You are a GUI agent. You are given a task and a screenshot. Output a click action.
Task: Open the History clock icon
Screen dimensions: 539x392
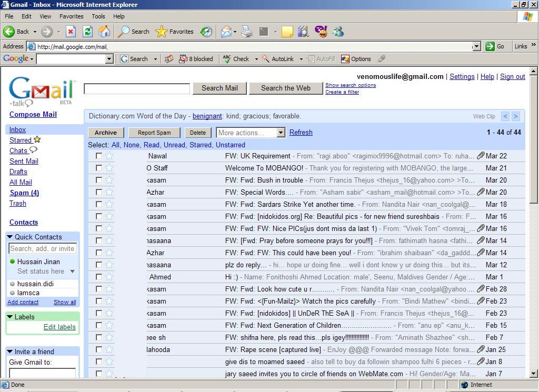point(206,32)
